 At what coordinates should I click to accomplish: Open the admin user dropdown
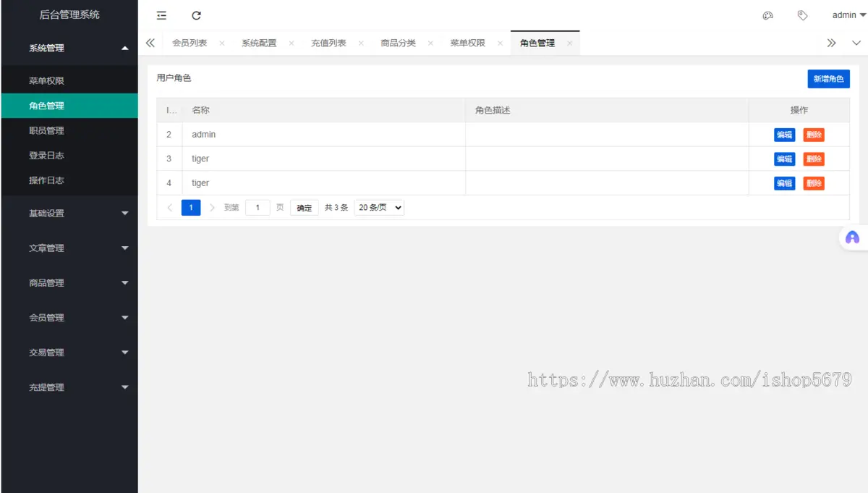(x=849, y=15)
